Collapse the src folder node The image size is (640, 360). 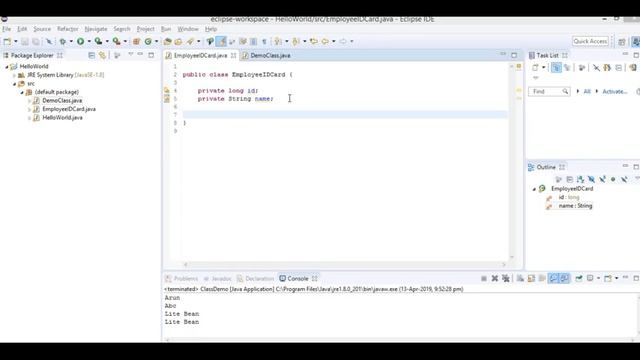click(x=14, y=84)
